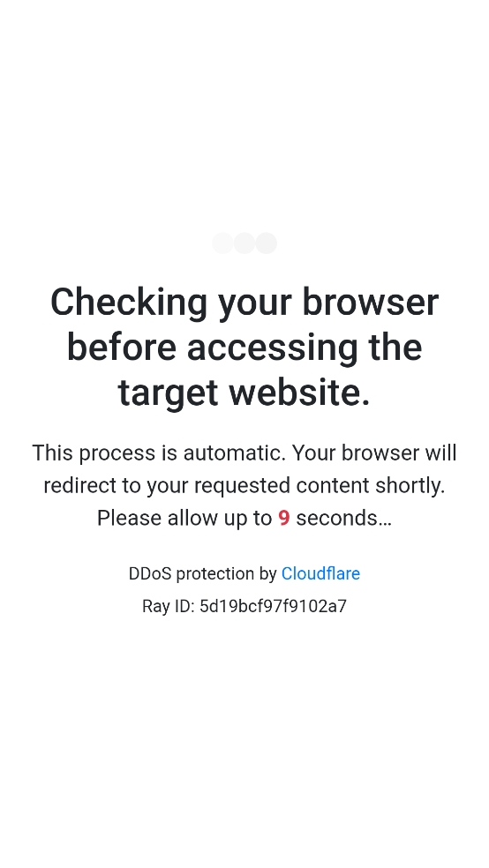This screenshot has height=868, width=489.
Task: Open the Cloudflare link
Action: [x=320, y=573]
